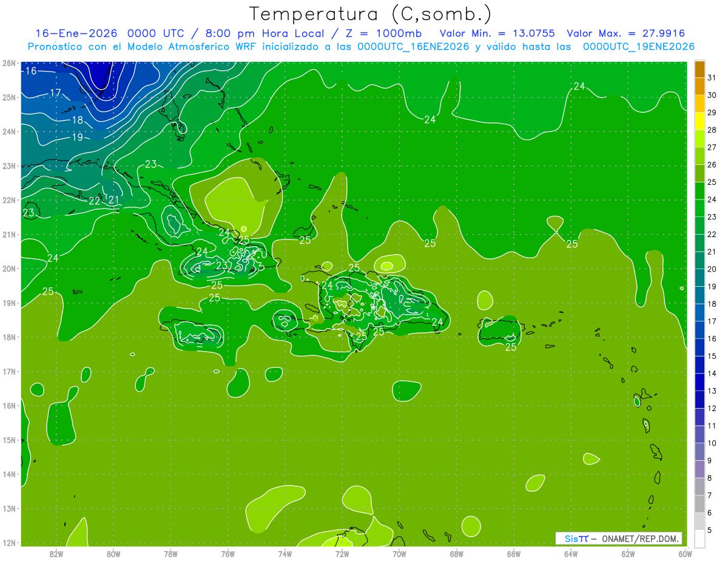The image size is (728, 562).
Task: Click the gold swatch between 29 and 30
Action: (699, 104)
